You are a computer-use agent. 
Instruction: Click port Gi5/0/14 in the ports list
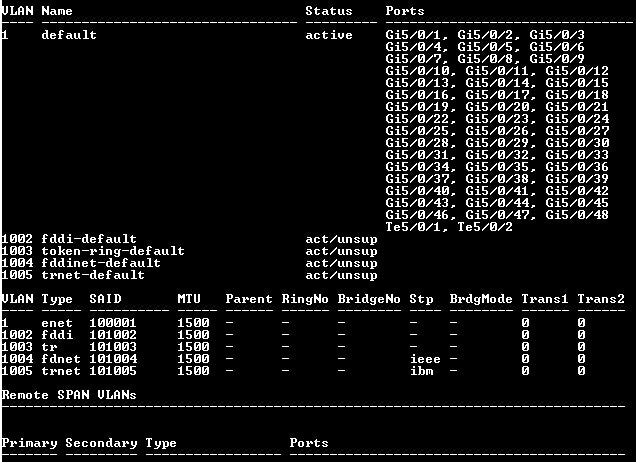tap(497, 83)
